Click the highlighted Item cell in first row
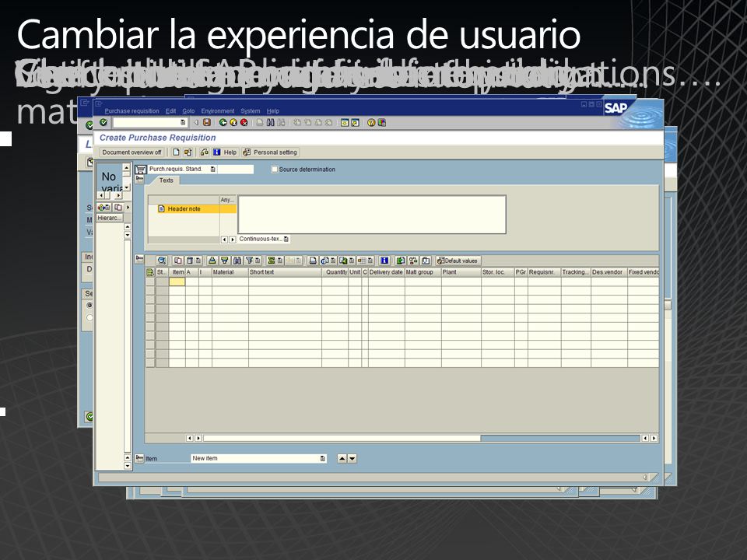The height and width of the screenshot is (560, 747). (177, 282)
